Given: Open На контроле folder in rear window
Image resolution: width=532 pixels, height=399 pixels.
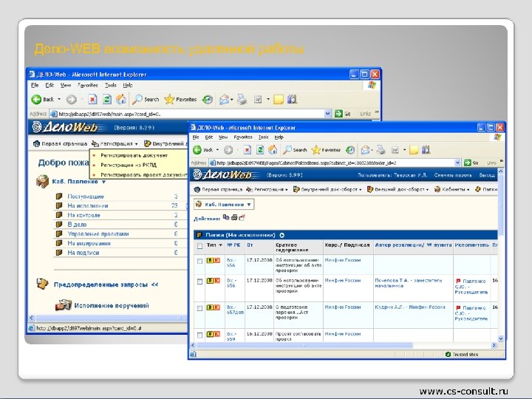Looking at the screenshot, I should (x=83, y=215).
